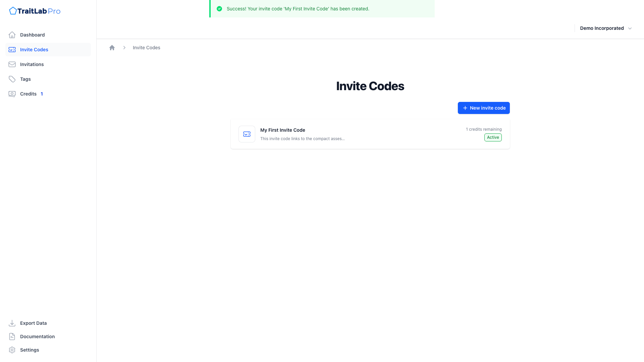Click the Invite Codes breadcrumb link

146,48
